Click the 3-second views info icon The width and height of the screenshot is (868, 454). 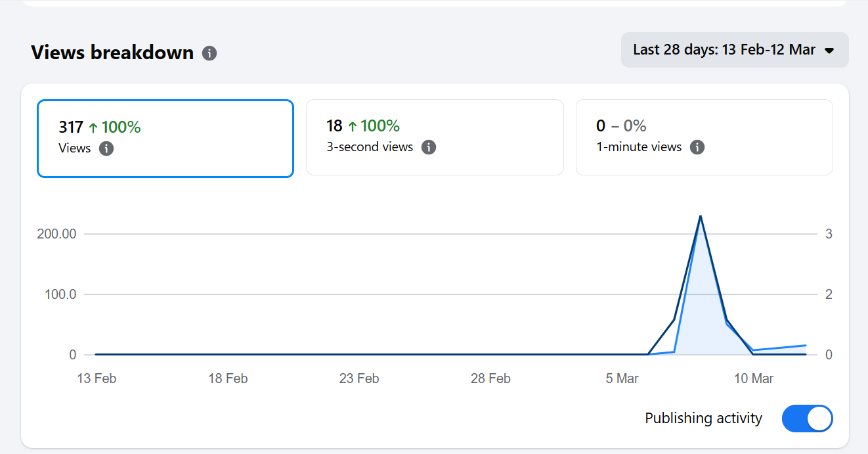coord(429,147)
